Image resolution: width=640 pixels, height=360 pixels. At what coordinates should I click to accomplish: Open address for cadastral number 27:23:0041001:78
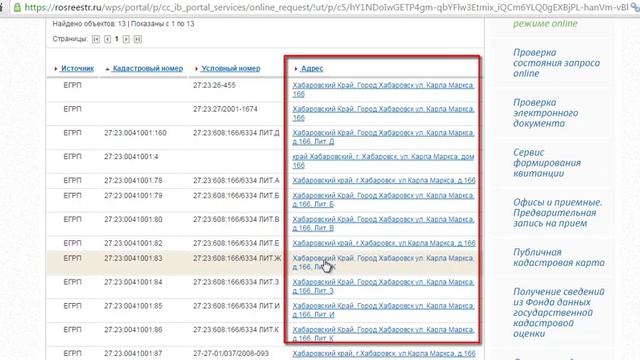tap(384, 180)
